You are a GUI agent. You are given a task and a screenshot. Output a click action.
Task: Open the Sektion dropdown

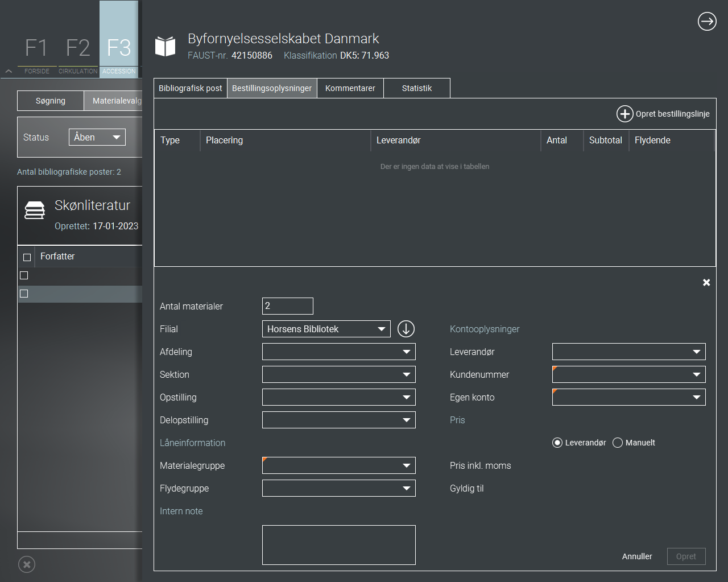(x=339, y=374)
